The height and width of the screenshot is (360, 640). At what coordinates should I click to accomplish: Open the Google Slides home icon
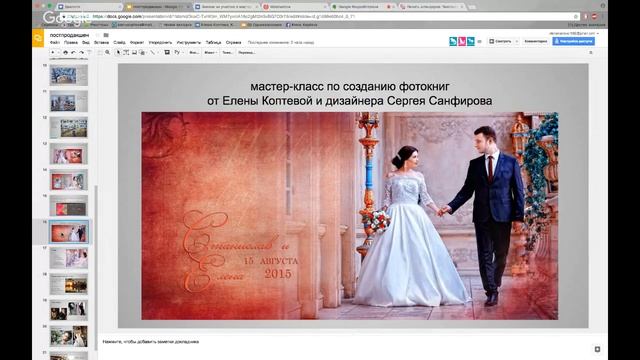point(38,38)
